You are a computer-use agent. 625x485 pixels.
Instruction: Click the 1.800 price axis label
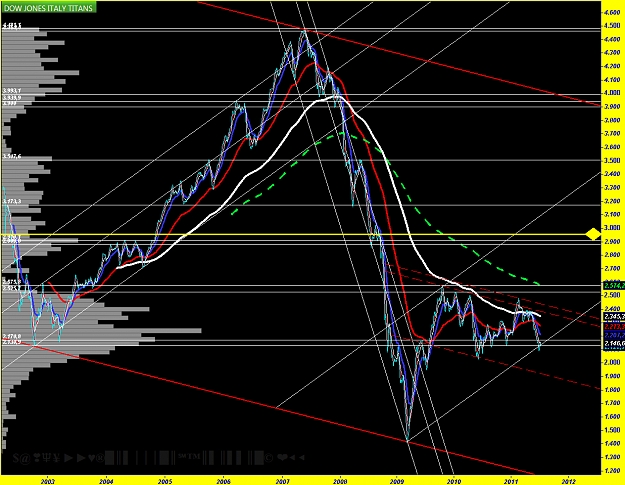tap(612, 389)
